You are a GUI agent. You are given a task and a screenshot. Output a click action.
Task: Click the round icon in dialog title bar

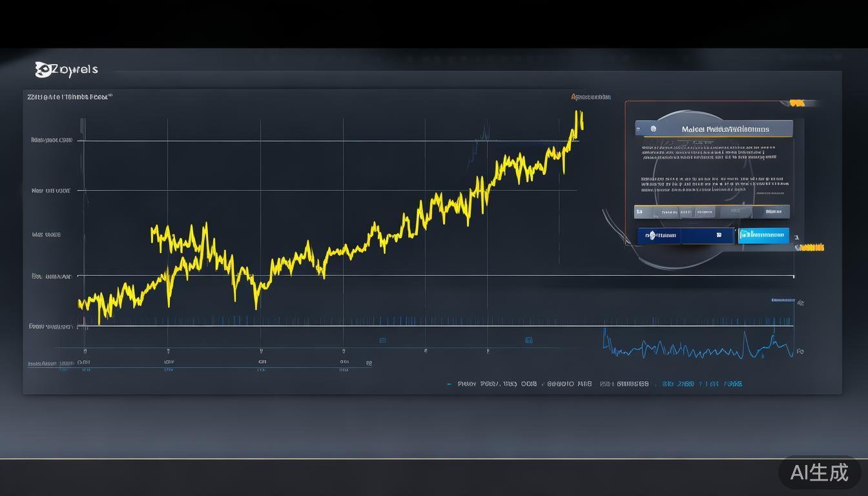click(653, 129)
